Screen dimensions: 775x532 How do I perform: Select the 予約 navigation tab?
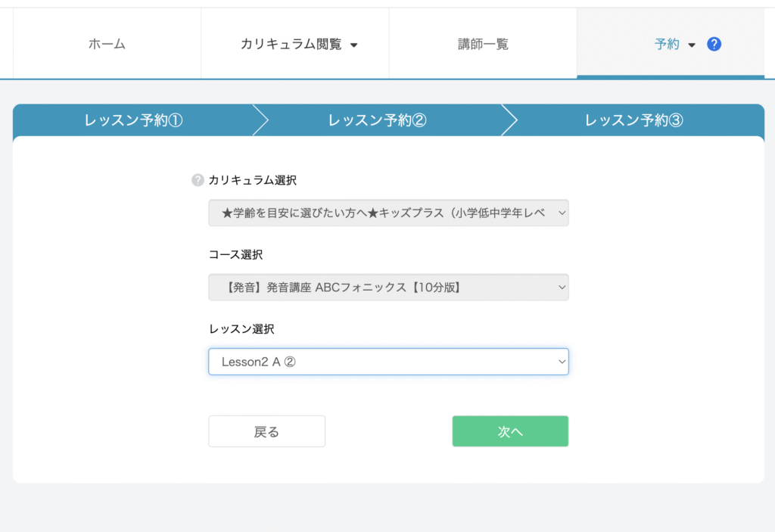pyautogui.click(x=667, y=45)
